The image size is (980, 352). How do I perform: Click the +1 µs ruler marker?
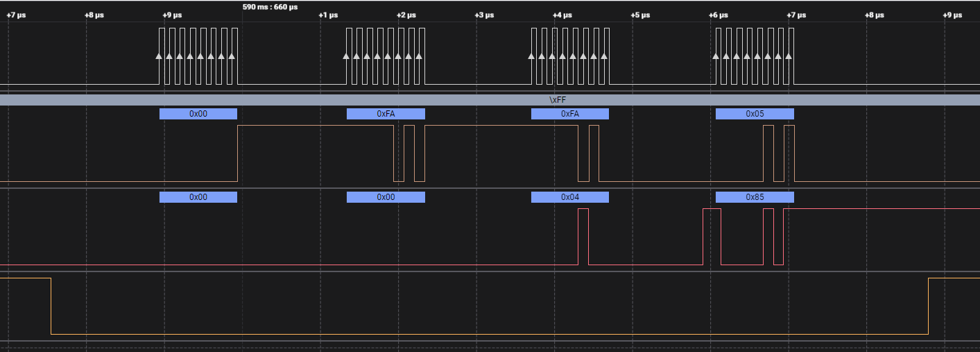point(328,15)
